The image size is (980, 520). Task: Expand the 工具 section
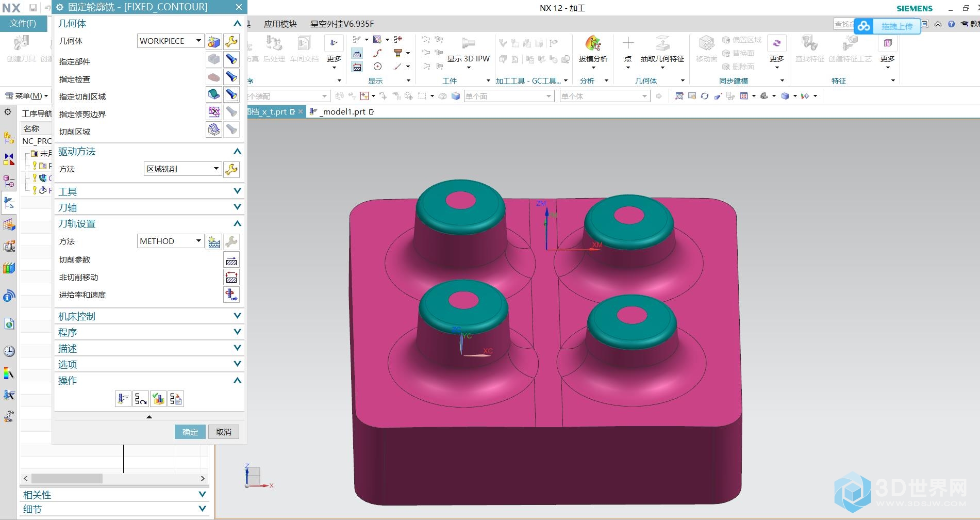click(149, 191)
